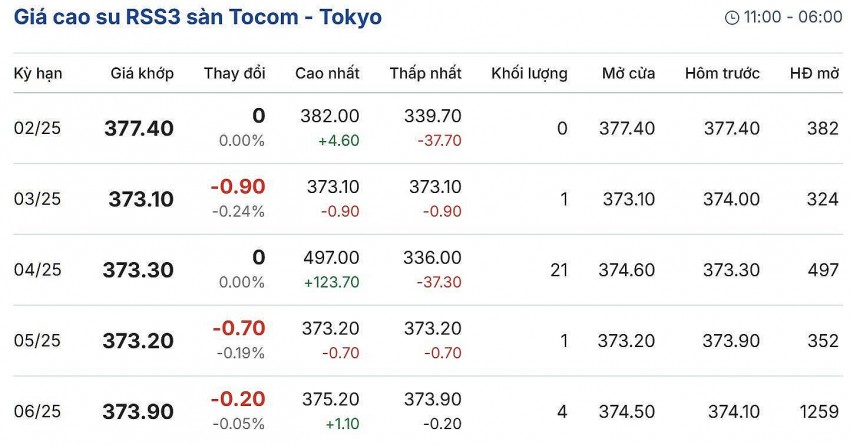Click the Thay đổi column header
Image resolution: width=850 pixels, height=445 pixels.
coord(234,74)
